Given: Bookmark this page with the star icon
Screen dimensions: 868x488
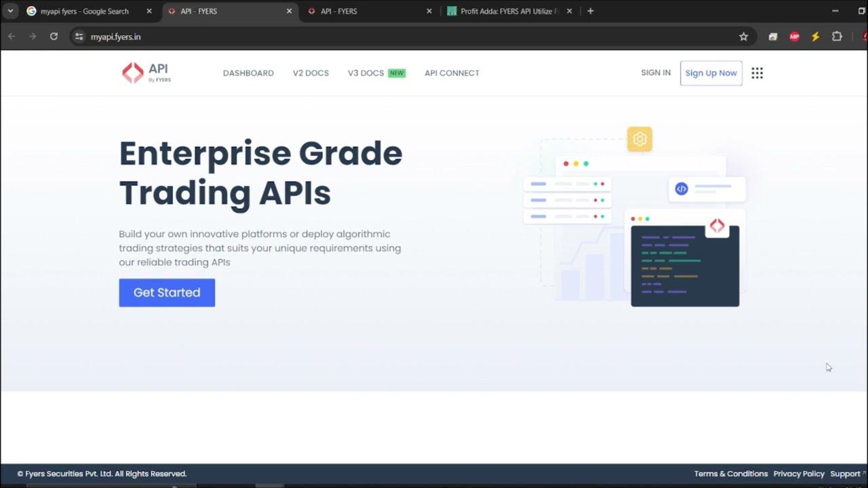Looking at the screenshot, I should [743, 37].
